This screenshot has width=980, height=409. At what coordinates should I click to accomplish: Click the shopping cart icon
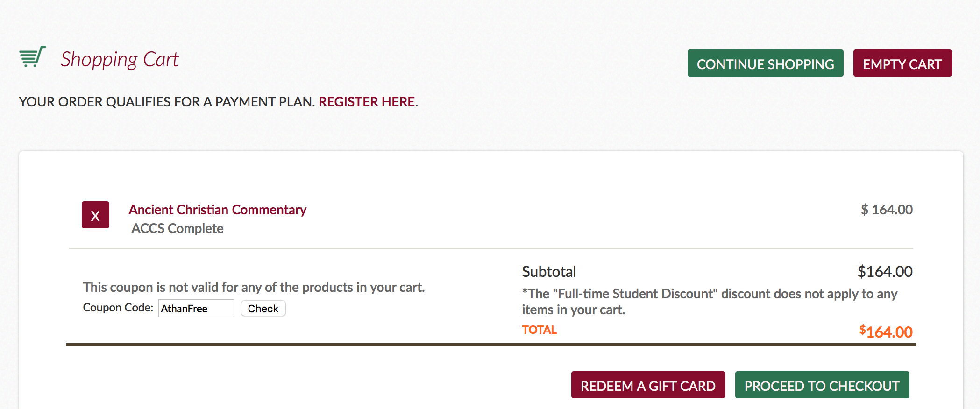click(x=33, y=57)
